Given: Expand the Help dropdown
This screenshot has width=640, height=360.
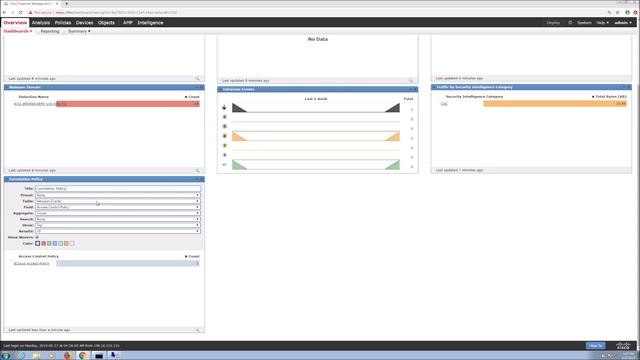Looking at the screenshot, I should click(602, 22).
